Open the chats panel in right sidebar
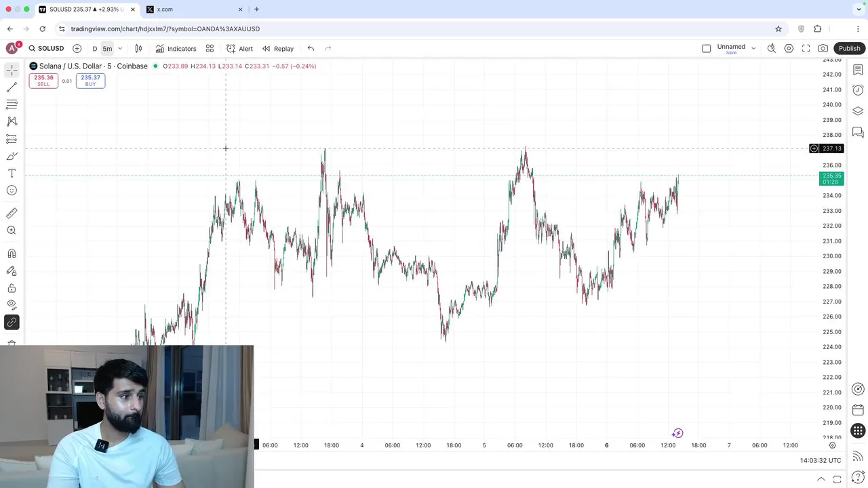Viewport: 868px width, 488px height. (x=858, y=132)
